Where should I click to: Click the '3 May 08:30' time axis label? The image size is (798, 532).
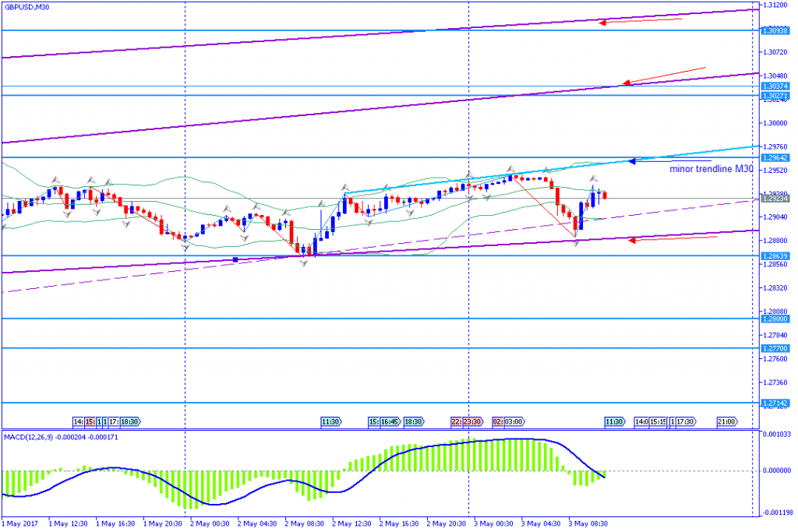tap(588, 524)
